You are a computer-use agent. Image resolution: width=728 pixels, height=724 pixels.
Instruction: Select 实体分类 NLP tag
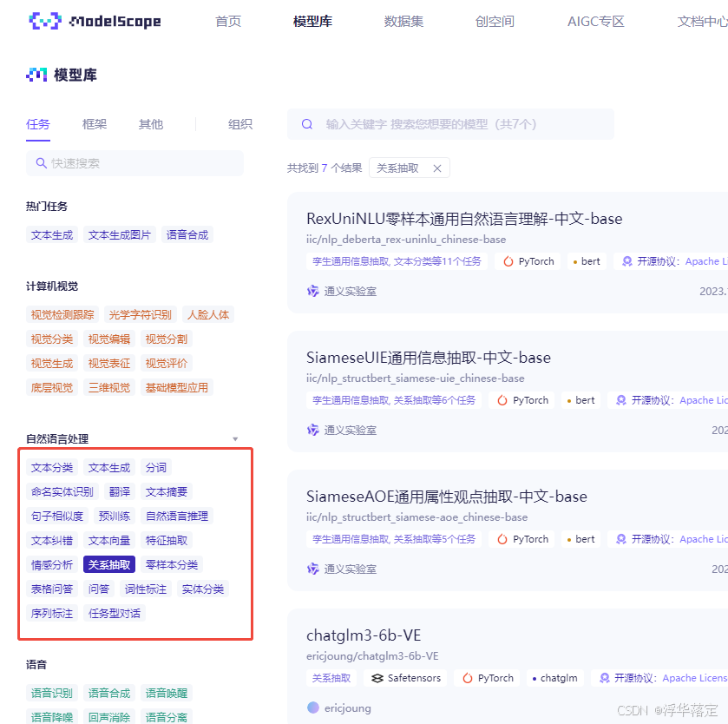coord(203,589)
